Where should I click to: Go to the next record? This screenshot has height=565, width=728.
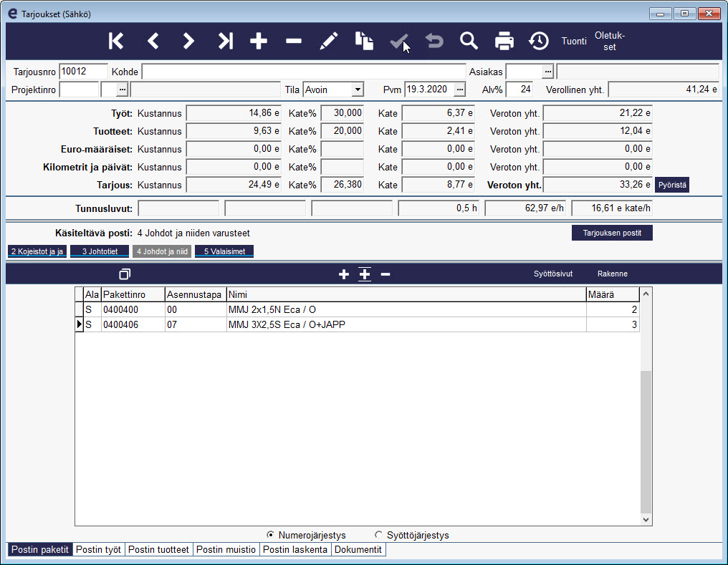pos(188,42)
